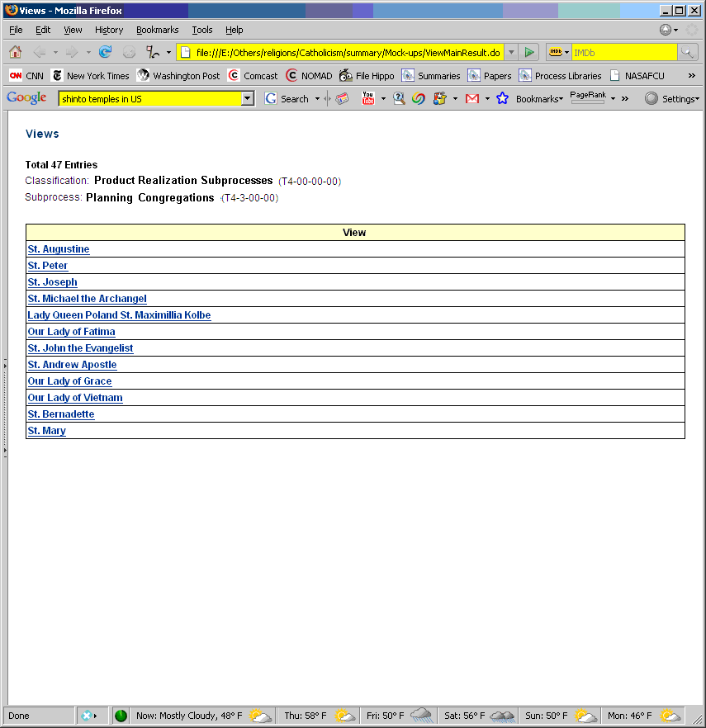
Task: Open the St. Andrew Apostle link
Action: [x=72, y=365]
